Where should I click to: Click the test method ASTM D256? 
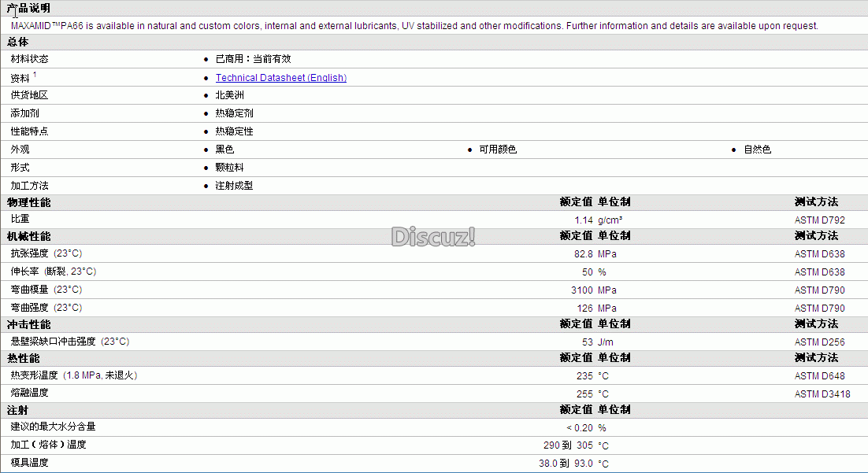coord(819,342)
